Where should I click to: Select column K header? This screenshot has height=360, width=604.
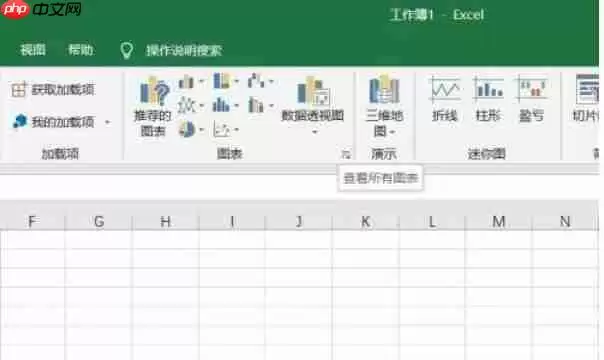pyautogui.click(x=366, y=221)
